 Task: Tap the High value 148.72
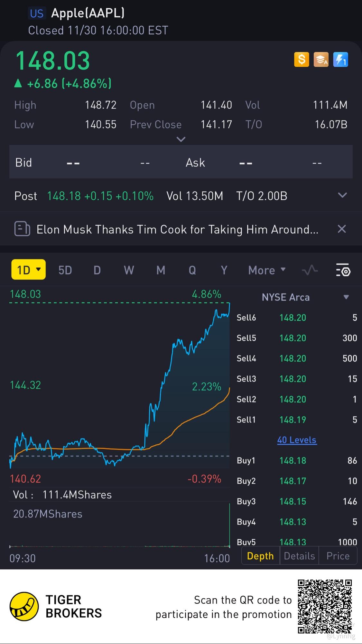pos(101,105)
